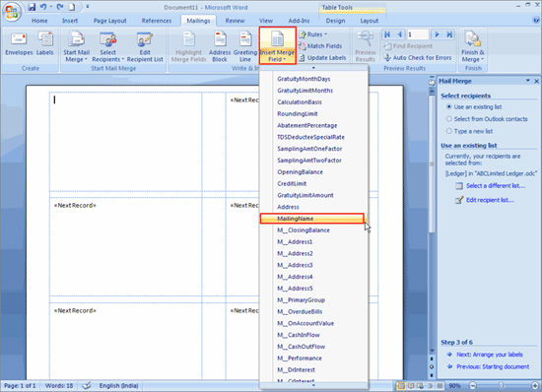Create new document from Quick Access toolbar
The image size is (542, 392).
[x=72, y=7]
